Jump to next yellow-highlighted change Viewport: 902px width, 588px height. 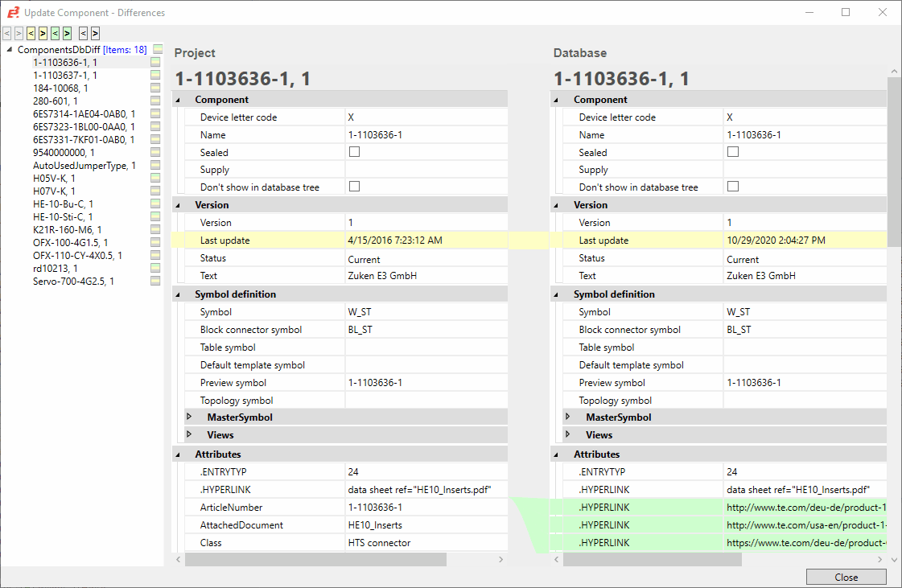43,34
